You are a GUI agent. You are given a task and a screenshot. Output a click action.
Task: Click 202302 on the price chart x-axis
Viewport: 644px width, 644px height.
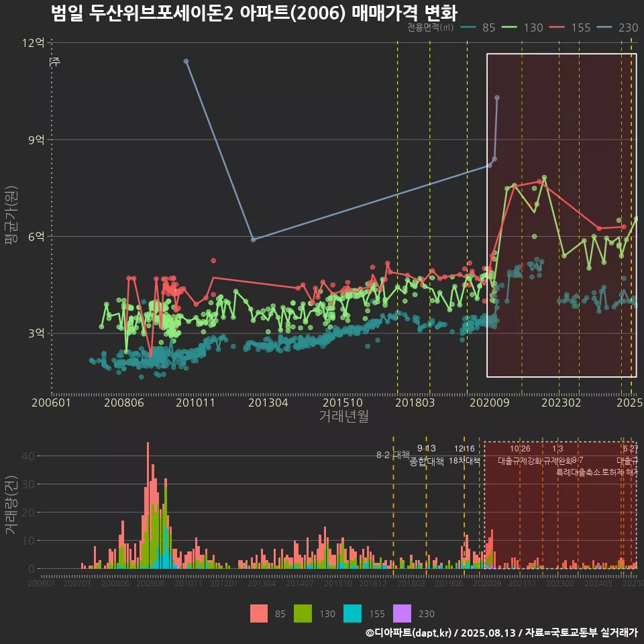coord(561,402)
